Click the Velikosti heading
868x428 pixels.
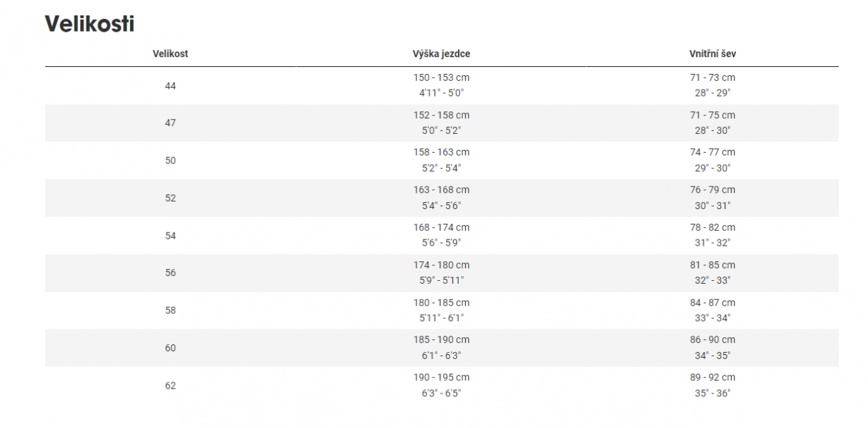[89, 23]
